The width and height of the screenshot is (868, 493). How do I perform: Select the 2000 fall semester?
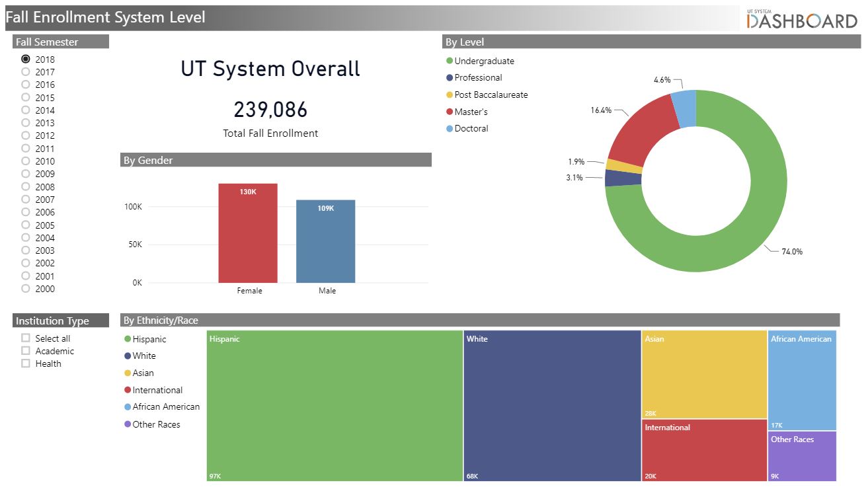[x=26, y=288]
